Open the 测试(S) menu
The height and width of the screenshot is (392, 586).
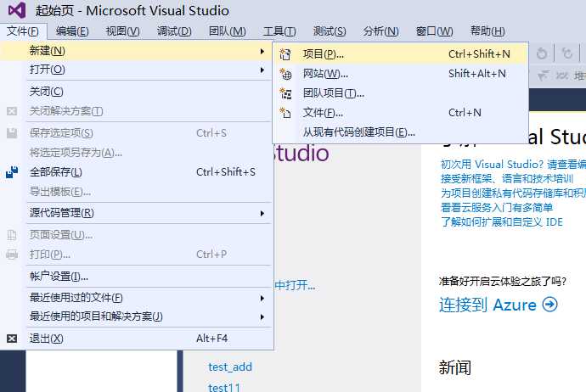pos(330,31)
